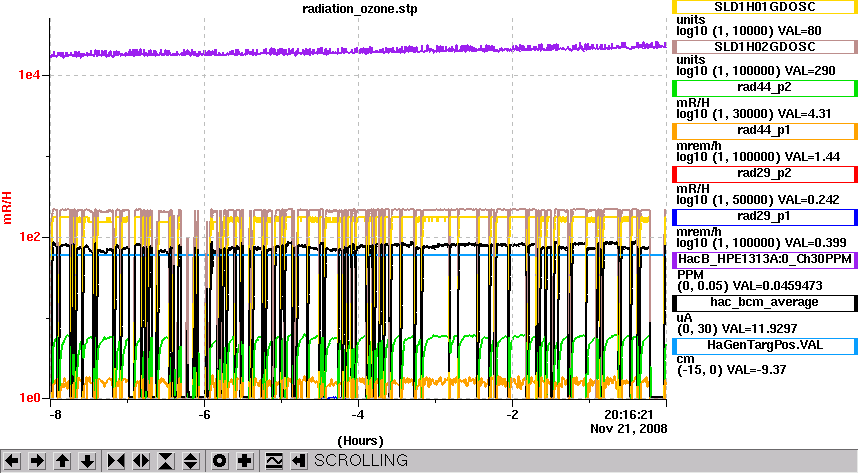Click the 'Nov 21, 2008' date label
This screenshot has width=858, height=473.
(629, 429)
